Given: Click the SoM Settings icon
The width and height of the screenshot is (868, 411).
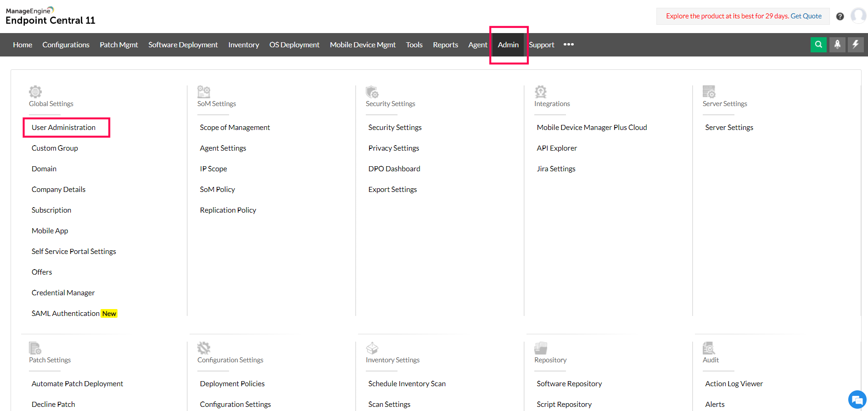Looking at the screenshot, I should 204,91.
